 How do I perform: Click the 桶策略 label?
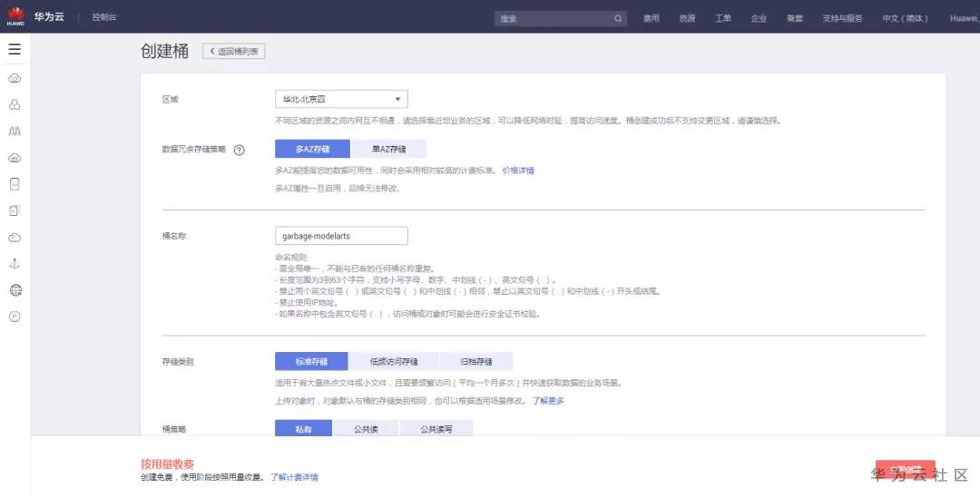(x=174, y=429)
